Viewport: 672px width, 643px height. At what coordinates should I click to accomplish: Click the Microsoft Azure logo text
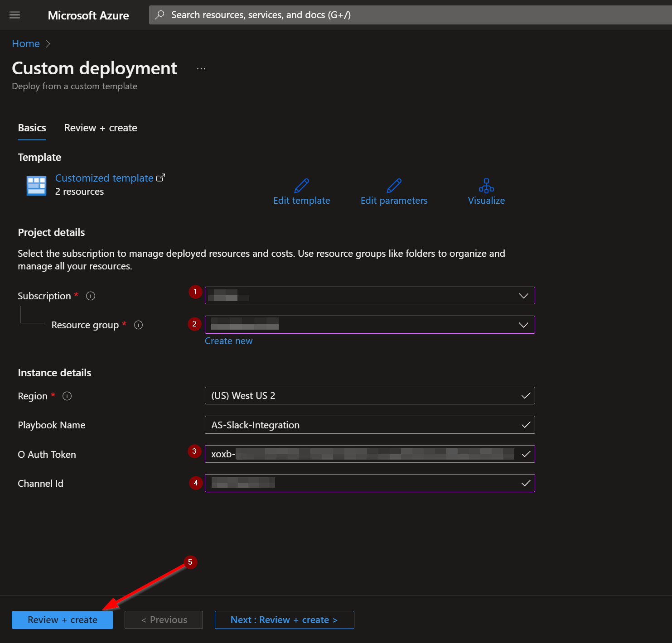coord(88,15)
